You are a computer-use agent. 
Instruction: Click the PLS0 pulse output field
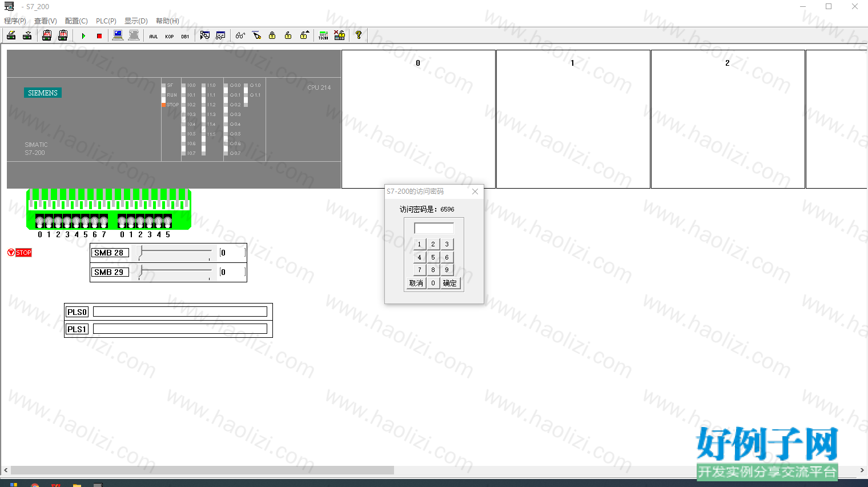point(180,312)
